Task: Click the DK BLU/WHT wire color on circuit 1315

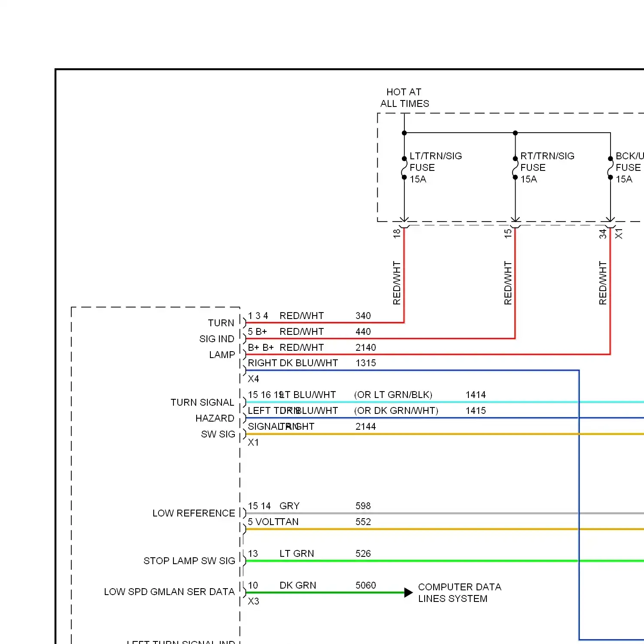Action: click(309, 363)
